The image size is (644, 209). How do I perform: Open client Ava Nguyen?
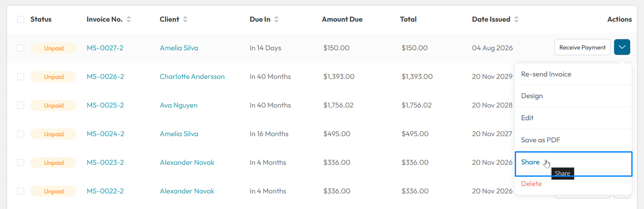tap(179, 105)
